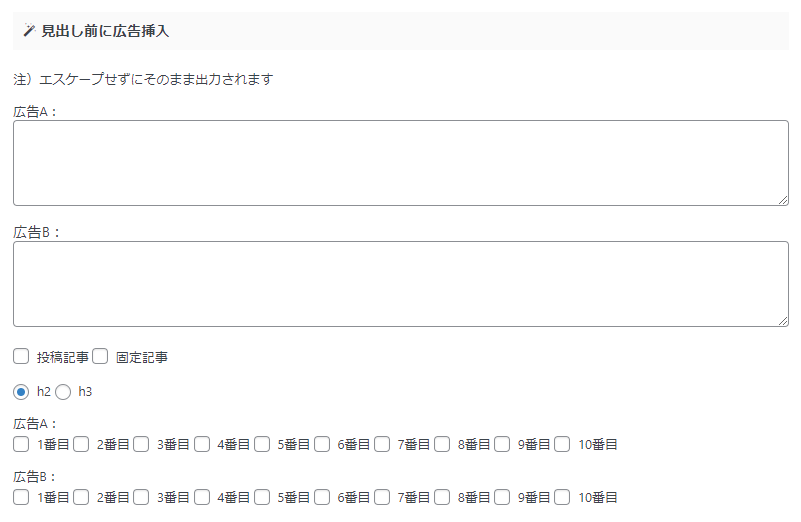Check 7番目 in the 広告B row
This screenshot has width=801, height=522.
click(382, 497)
